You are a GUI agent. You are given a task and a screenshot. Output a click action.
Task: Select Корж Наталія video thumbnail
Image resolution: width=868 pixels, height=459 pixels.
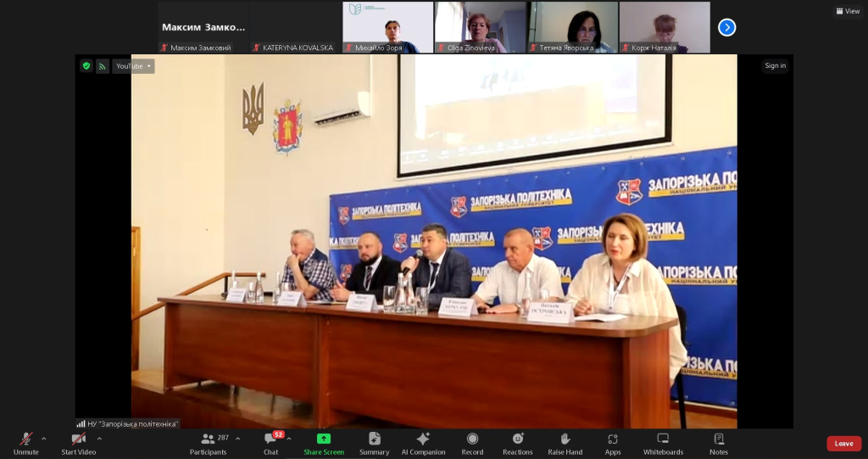(x=665, y=27)
